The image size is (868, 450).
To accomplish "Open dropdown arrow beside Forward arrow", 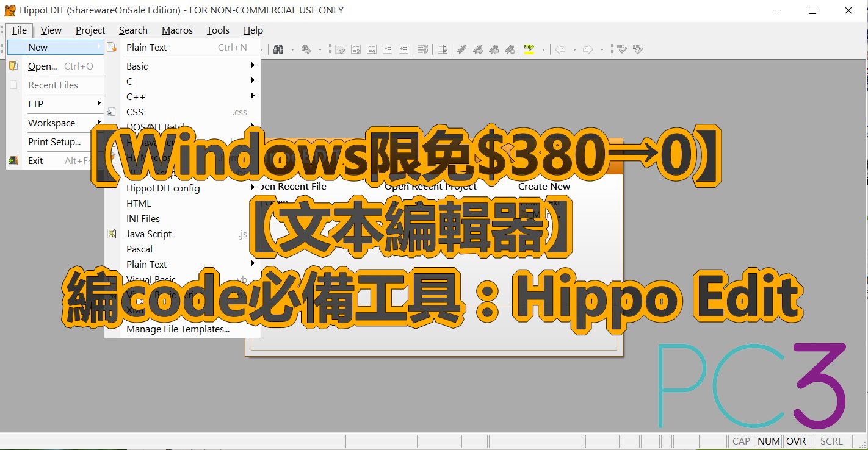I will tap(602, 49).
